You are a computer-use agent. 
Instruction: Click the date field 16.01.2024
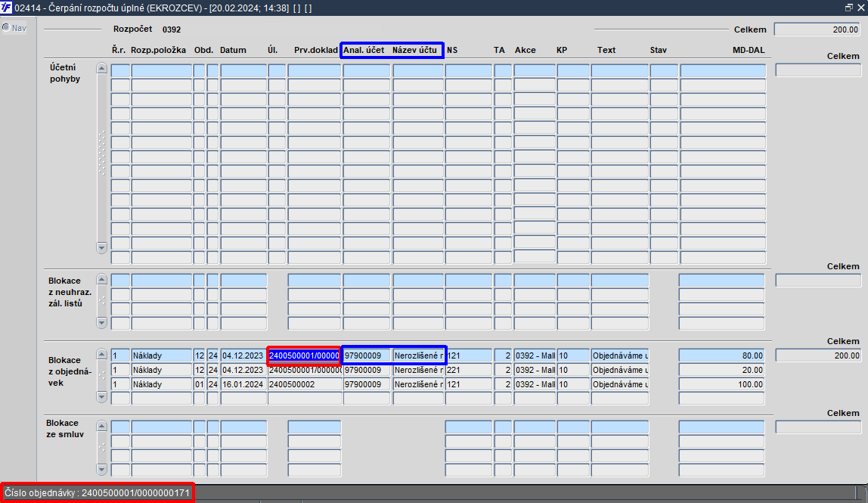243,384
